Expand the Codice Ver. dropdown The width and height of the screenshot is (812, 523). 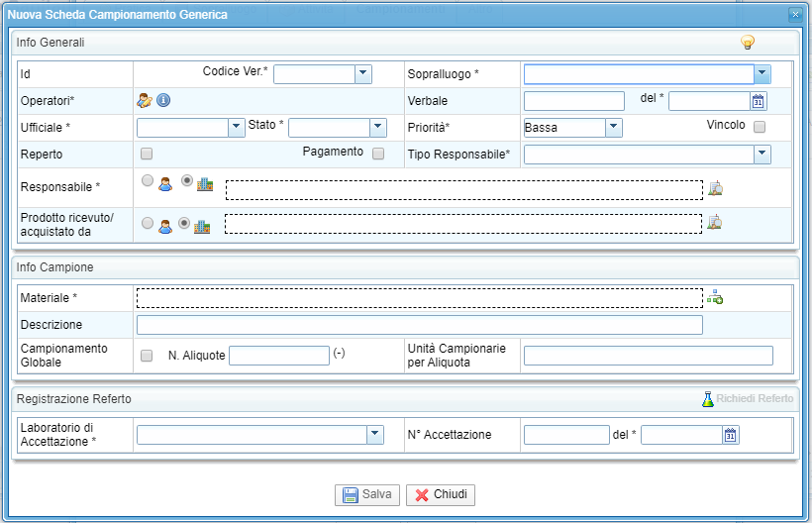363,74
